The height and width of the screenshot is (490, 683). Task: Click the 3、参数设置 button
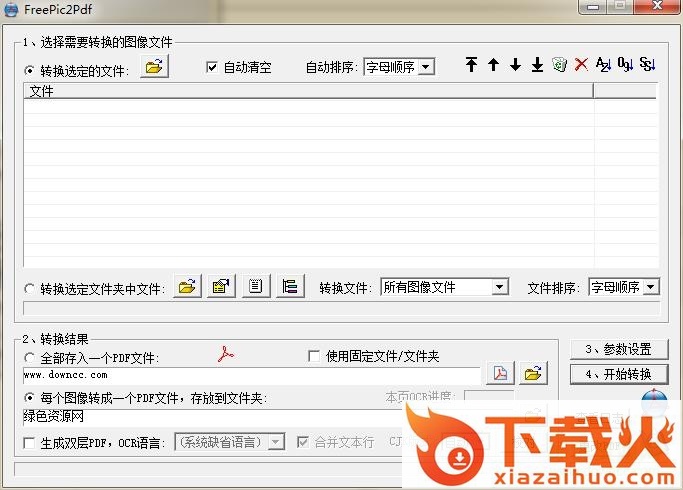[619, 349]
